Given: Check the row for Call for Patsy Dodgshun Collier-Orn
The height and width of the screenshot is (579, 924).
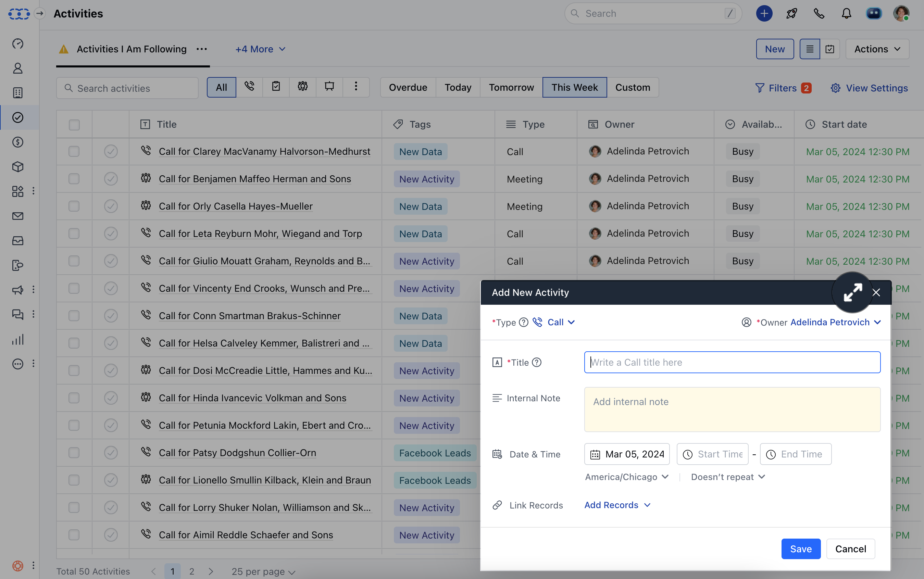Looking at the screenshot, I should (74, 452).
